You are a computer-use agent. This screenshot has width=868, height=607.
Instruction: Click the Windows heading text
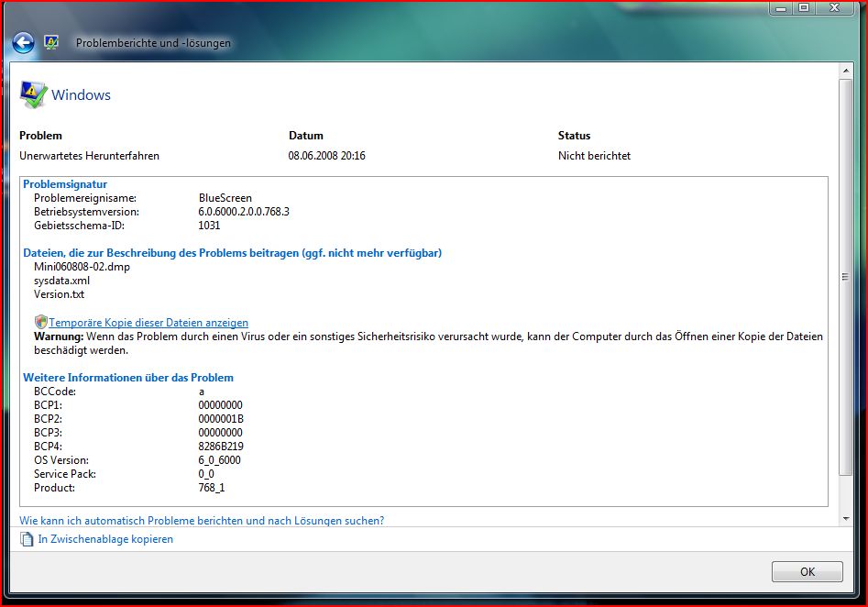(81, 94)
